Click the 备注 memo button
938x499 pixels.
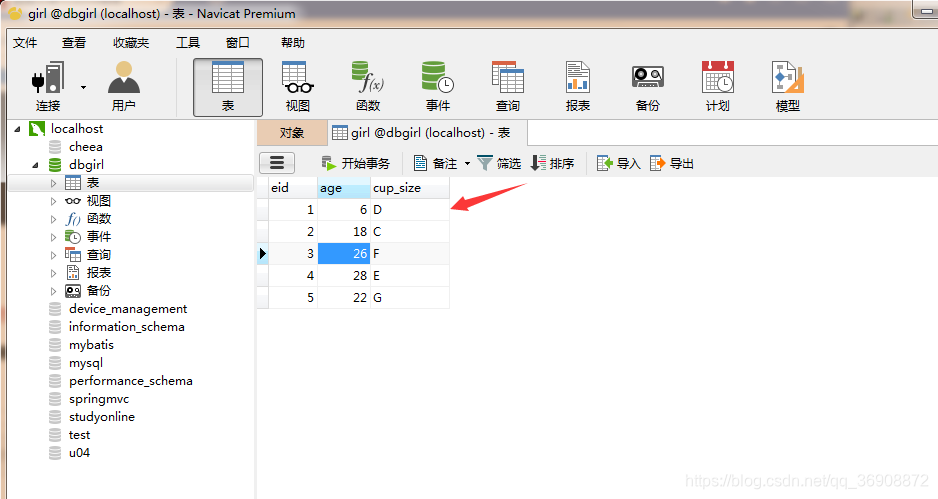(x=436, y=163)
